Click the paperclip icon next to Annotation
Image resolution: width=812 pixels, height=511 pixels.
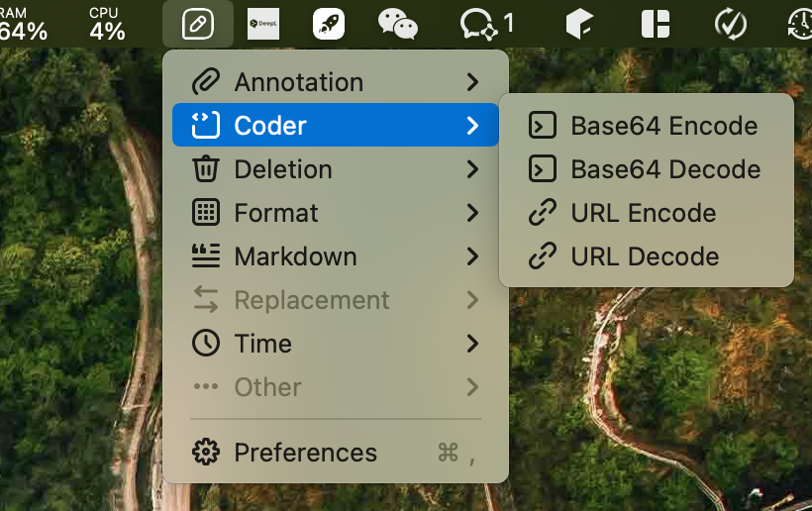click(x=206, y=82)
